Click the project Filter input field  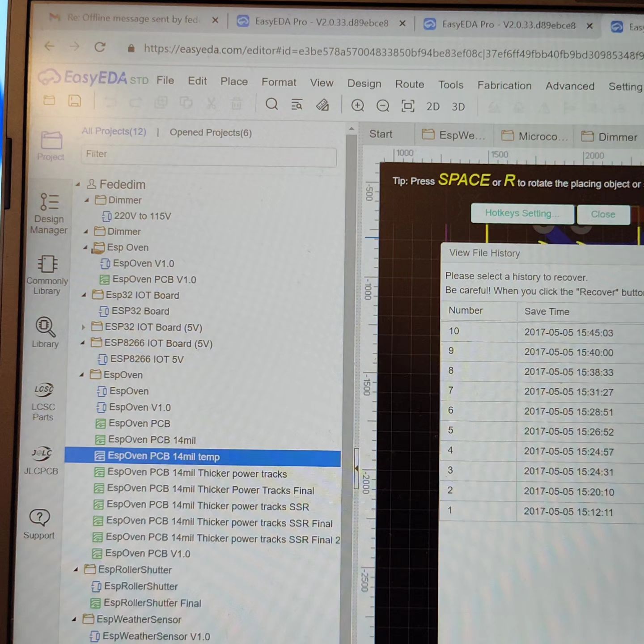coord(209,155)
